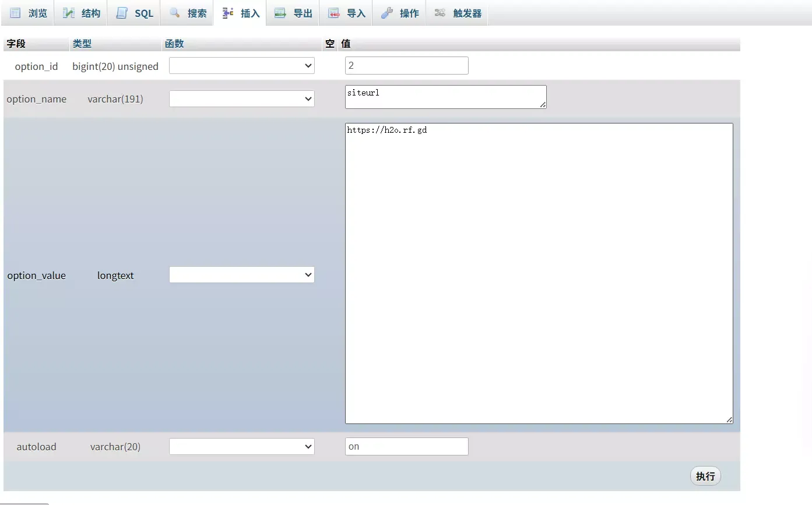Viewport: 812px width, 505px height.
Task: Expand function dropdown for option_value
Action: 241,275
